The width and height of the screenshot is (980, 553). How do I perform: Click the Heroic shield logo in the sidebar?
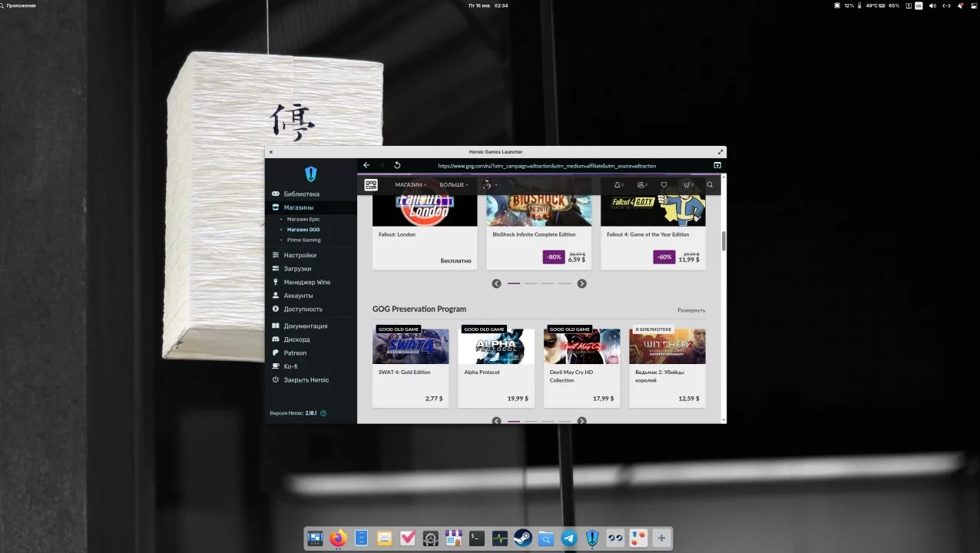click(310, 174)
